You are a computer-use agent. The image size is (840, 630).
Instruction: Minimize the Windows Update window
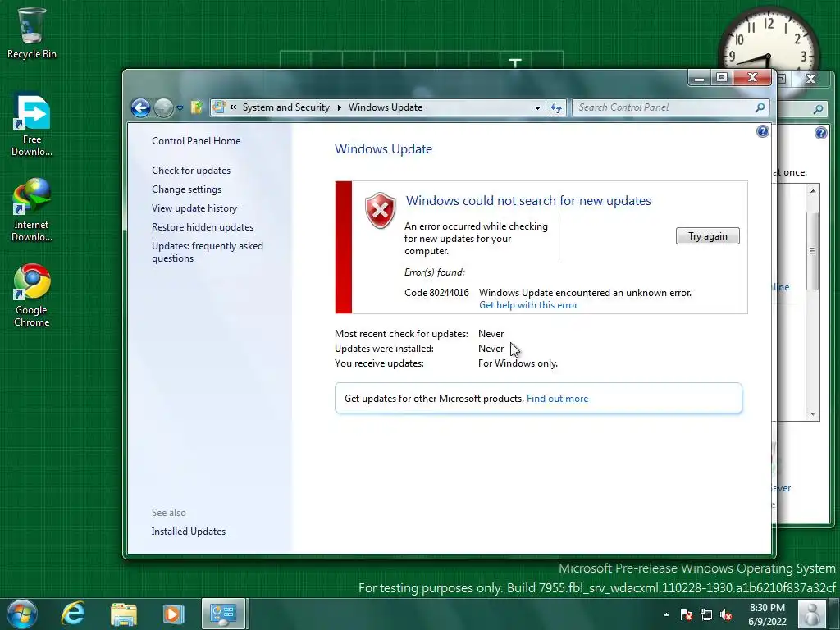pos(699,78)
